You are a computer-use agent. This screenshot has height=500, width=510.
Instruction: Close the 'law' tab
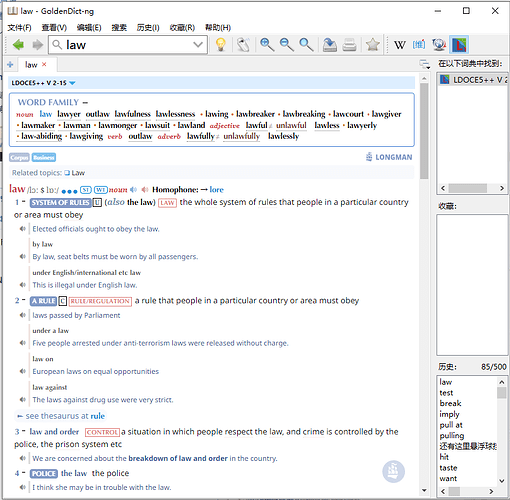(44, 64)
